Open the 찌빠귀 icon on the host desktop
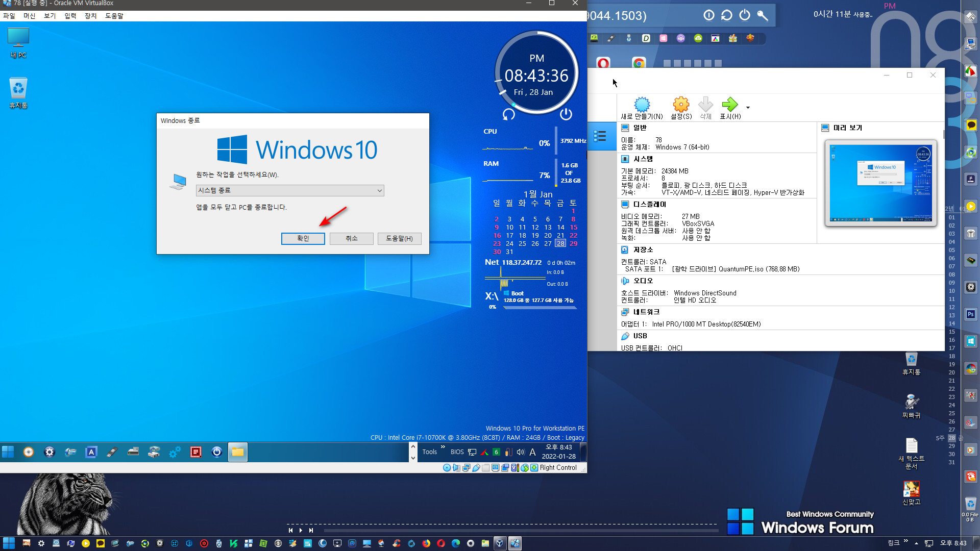980x551 pixels. (912, 406)
